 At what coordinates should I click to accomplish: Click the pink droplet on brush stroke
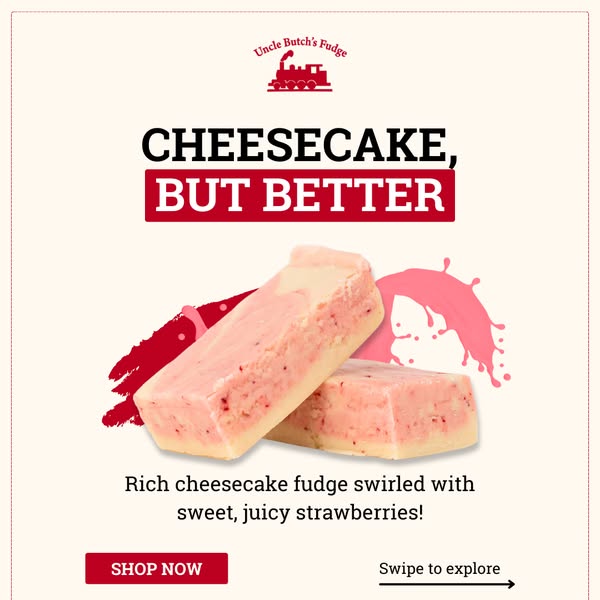pyautogui.click(x=194, y=320)
